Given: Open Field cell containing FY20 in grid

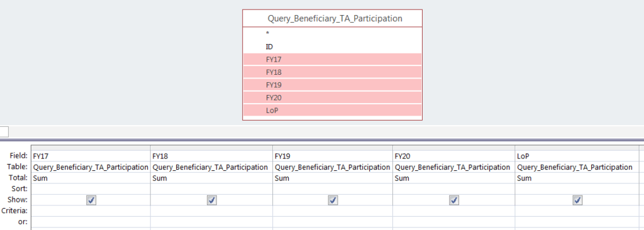Looking at the screenshot, I should tap(454, 156).
